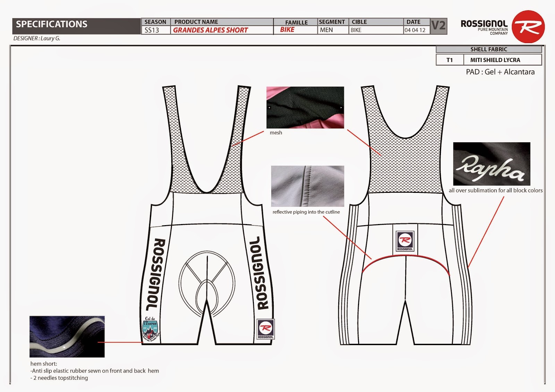This screenshot has height=392, width=555.
Task: Click the 'T1' fabric code cell
Action: (450, 60)
